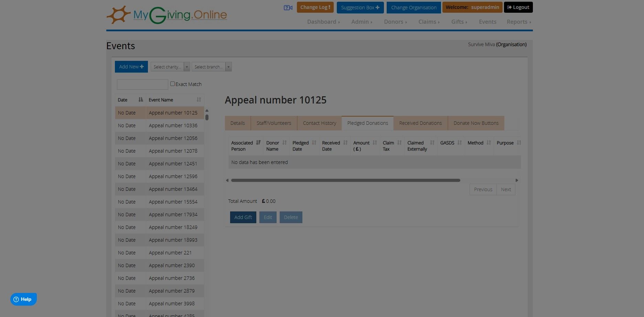This screenshot has height=317, width=644.
Task: Sort pledged table by Donor Name icon
Action: coord(284,143)
